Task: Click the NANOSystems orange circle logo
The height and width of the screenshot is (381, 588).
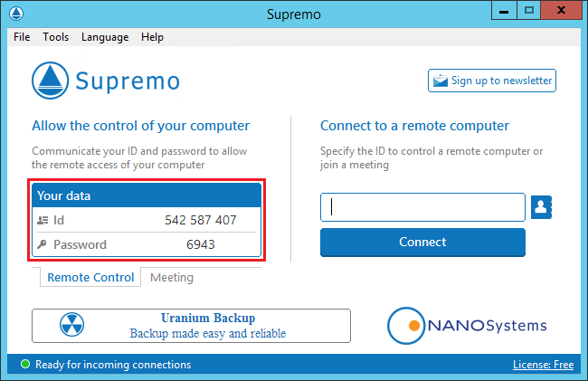Action: point(406,326)
